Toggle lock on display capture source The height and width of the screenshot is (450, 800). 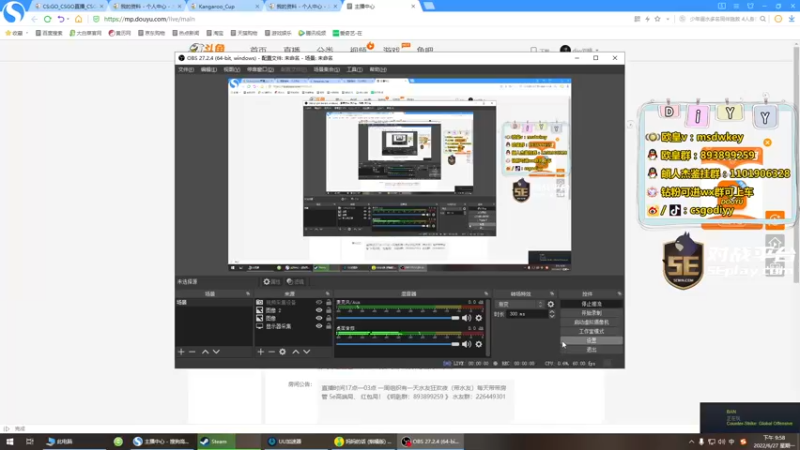(x=329, y=326)
